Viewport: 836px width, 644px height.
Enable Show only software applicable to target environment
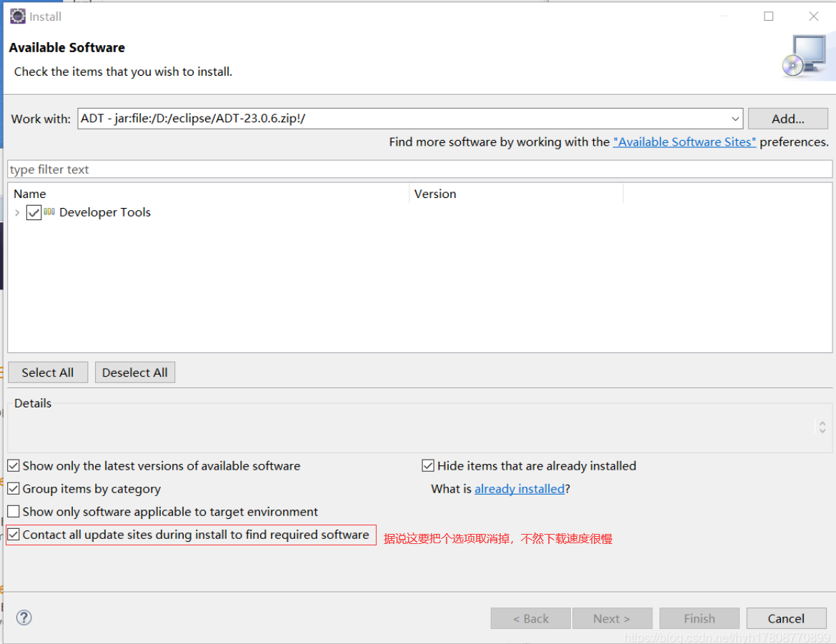coord(13,512)
